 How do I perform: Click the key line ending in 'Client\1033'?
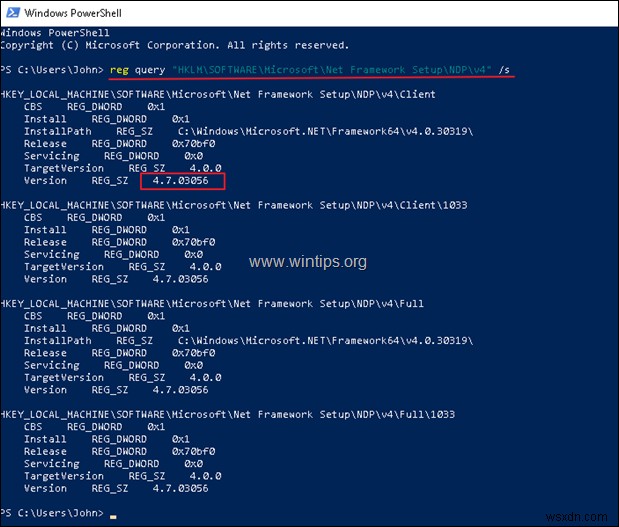[x=234, y=205]
